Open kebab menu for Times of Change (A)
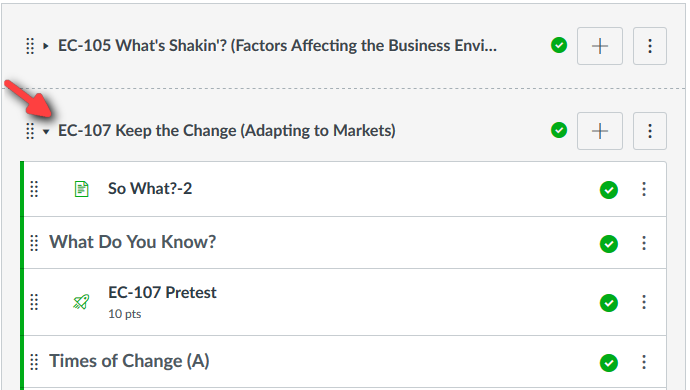Screen dimensions: 690x390 [644, 362]
